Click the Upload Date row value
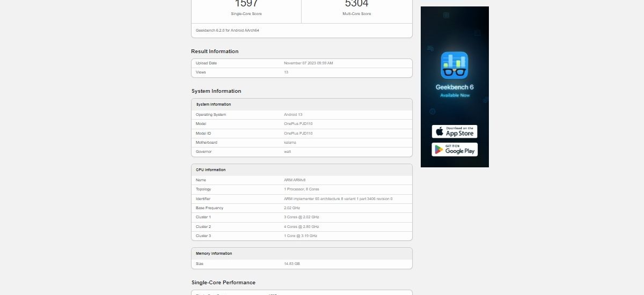This screenshot has width=644, height=295. tap(308, 63)
